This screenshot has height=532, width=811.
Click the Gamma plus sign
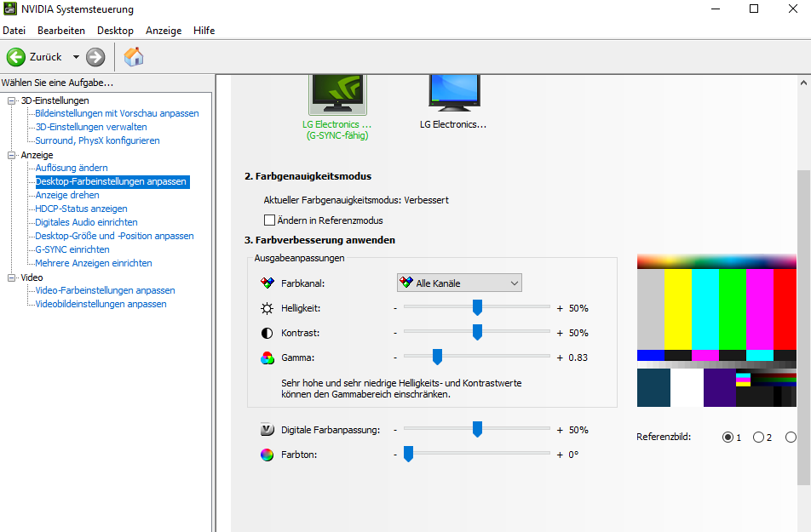[560, 358]
